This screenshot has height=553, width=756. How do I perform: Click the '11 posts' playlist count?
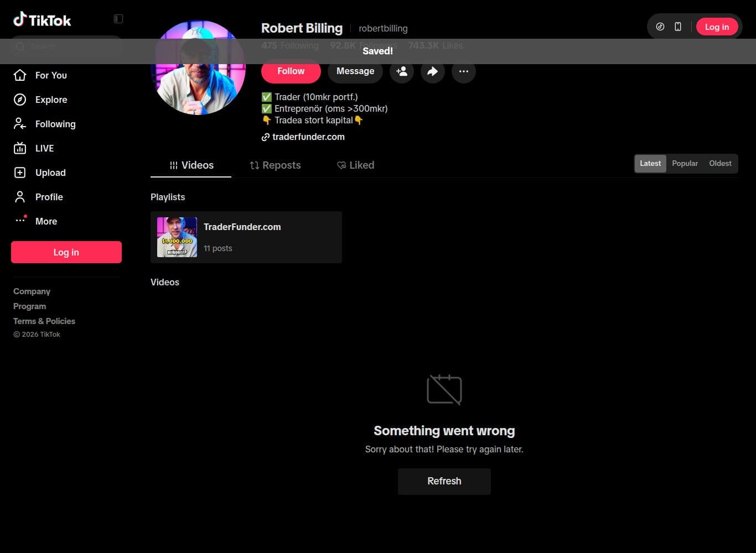[x=218, y=248]
